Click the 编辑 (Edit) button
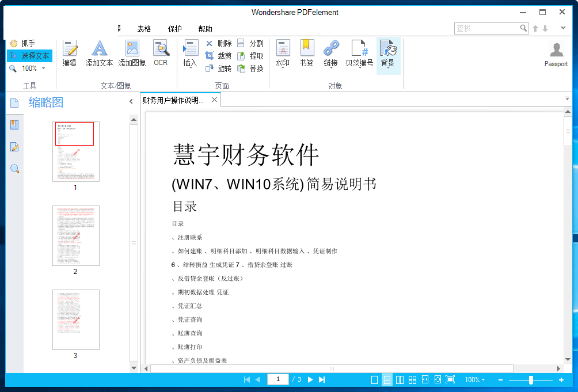This screenshot has height=392, width=578. [69, 55]
